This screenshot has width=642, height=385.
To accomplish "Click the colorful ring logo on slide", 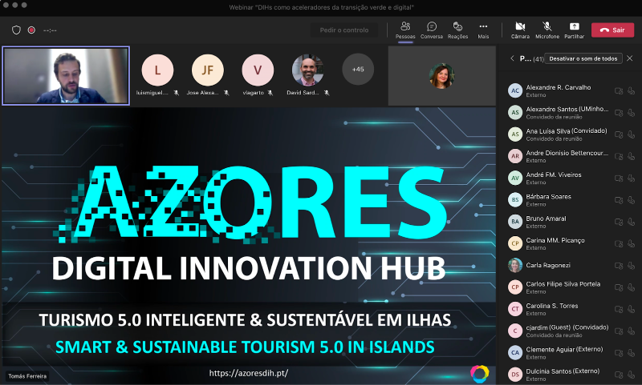I will pos(479,374).
